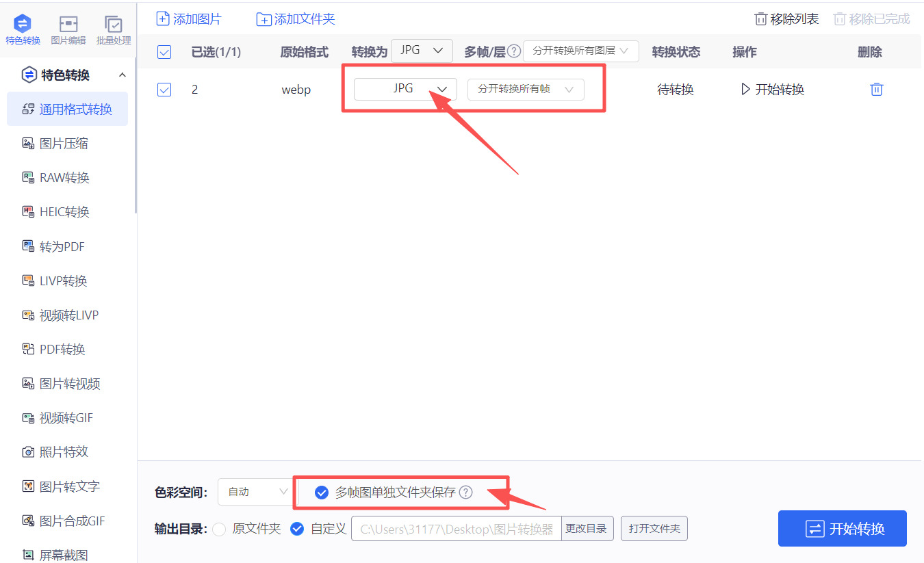Click the webp format cell of file 2

[296, 90]
